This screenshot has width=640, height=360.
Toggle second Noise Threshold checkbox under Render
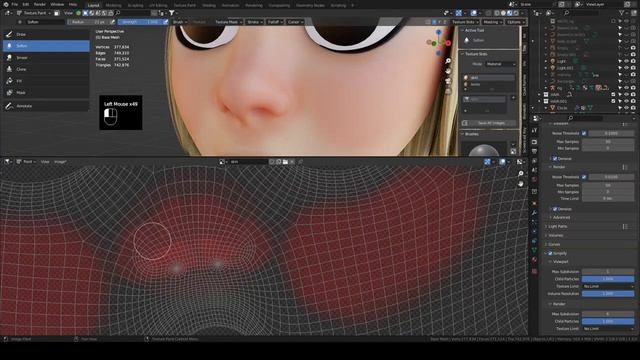pyautogui.click(x=584, y=177)
